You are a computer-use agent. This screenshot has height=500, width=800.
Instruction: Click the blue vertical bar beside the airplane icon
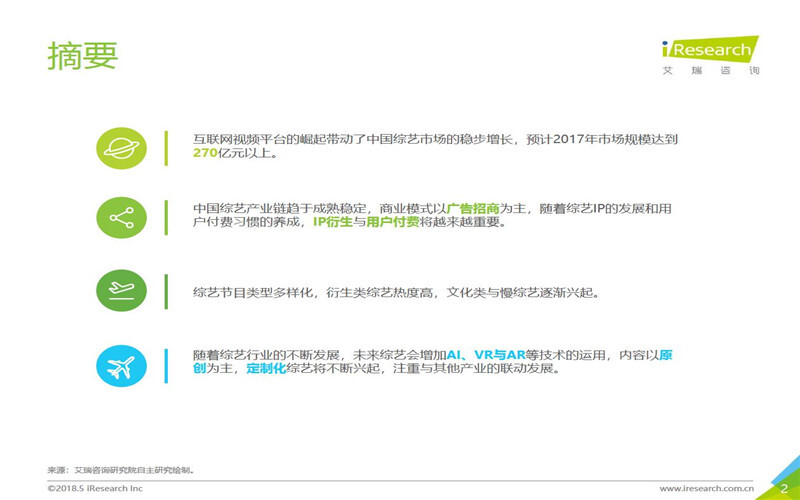click(x=166, y=363)
